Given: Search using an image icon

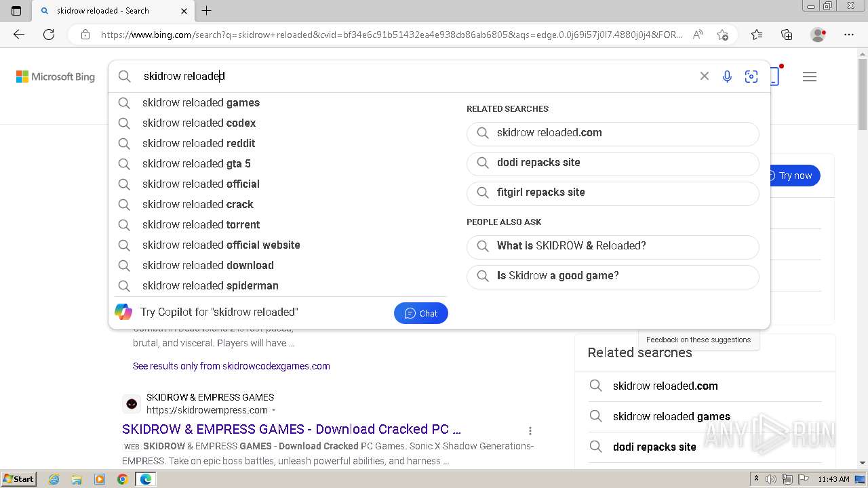Looking at the screenshot, I should click(751, 77).
